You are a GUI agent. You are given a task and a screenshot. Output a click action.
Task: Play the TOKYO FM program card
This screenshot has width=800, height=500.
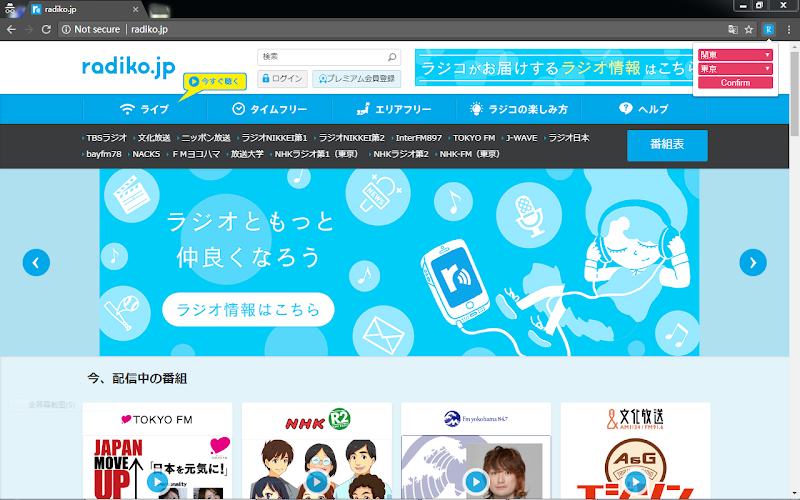157,481
